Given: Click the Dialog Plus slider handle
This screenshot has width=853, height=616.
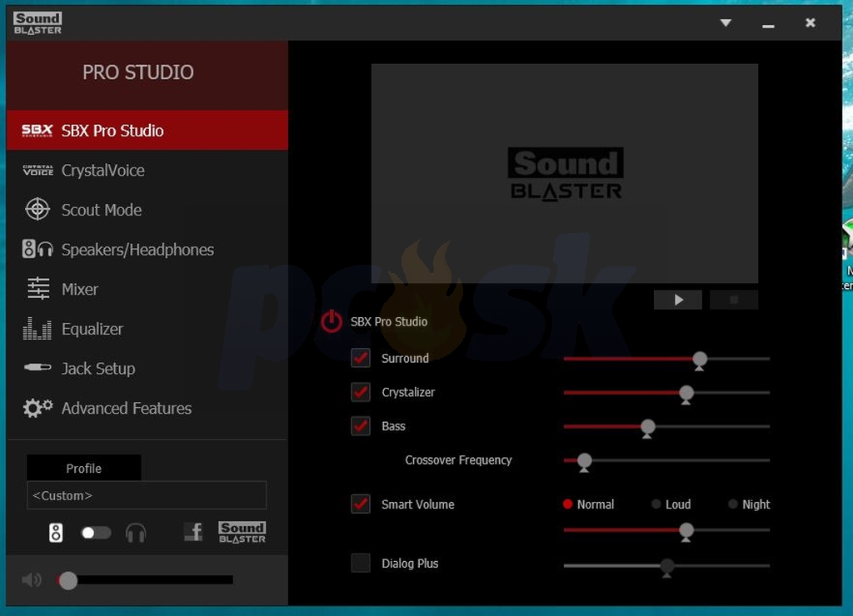Looking at the screenshot, I should (667, 567).
